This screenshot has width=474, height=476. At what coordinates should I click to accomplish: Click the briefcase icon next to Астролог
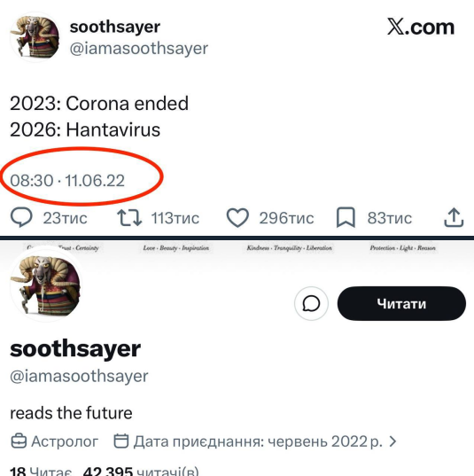tap(19, 441)
